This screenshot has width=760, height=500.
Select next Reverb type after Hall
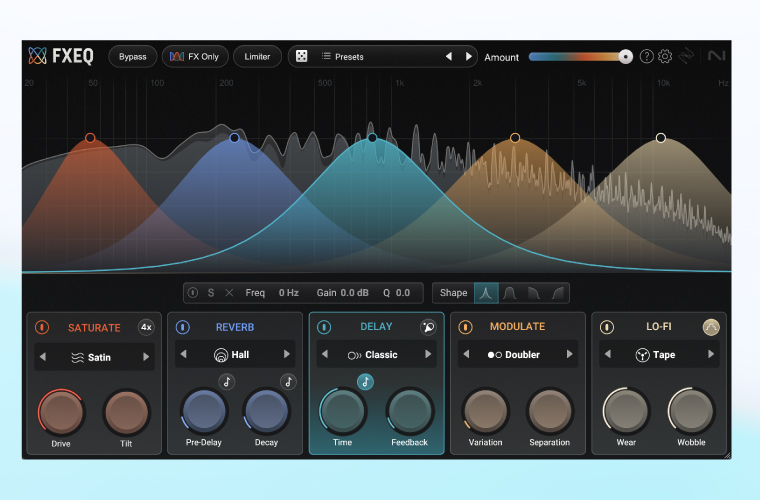(287, 355)
